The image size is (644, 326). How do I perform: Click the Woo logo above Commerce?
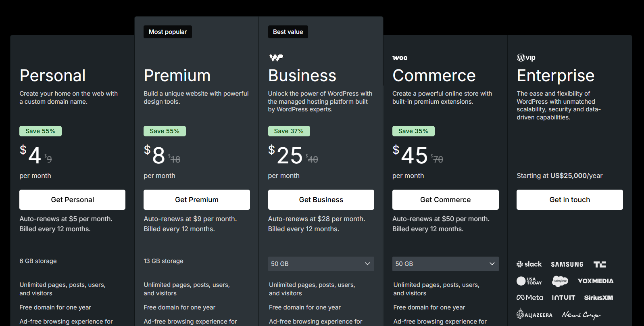[400, 58]
